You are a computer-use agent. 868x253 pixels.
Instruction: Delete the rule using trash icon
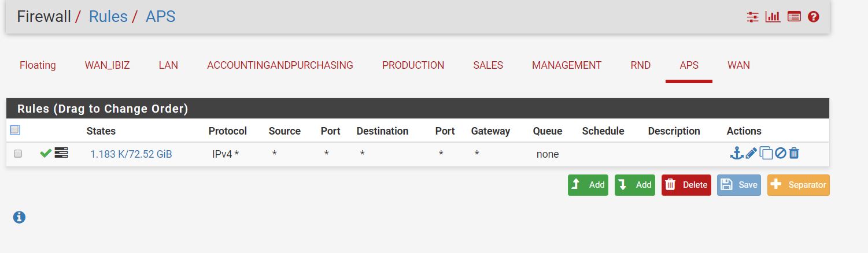click(794, 154)
